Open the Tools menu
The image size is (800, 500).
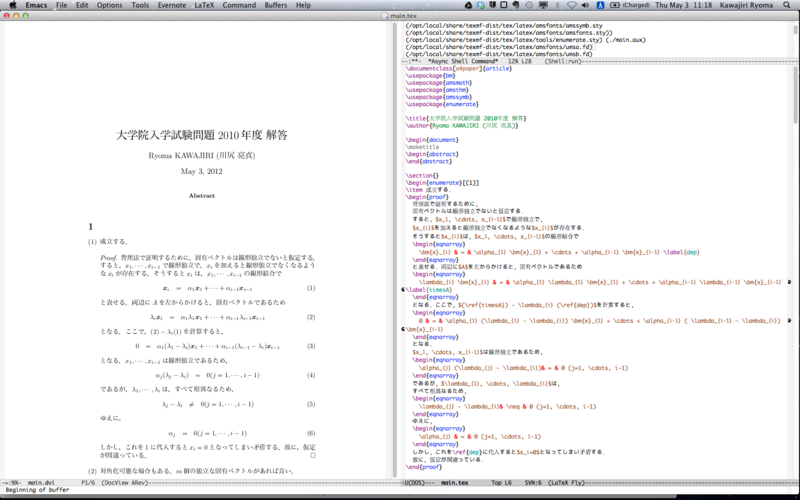coord(140,5)
